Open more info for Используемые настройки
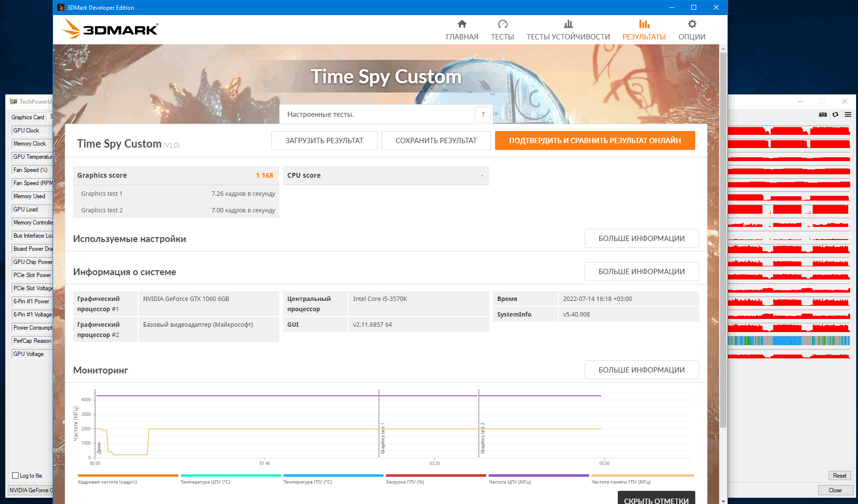Image resolution: width=858 pixels, height=504 pixels. pyautogui.click(x=642, y=239)
